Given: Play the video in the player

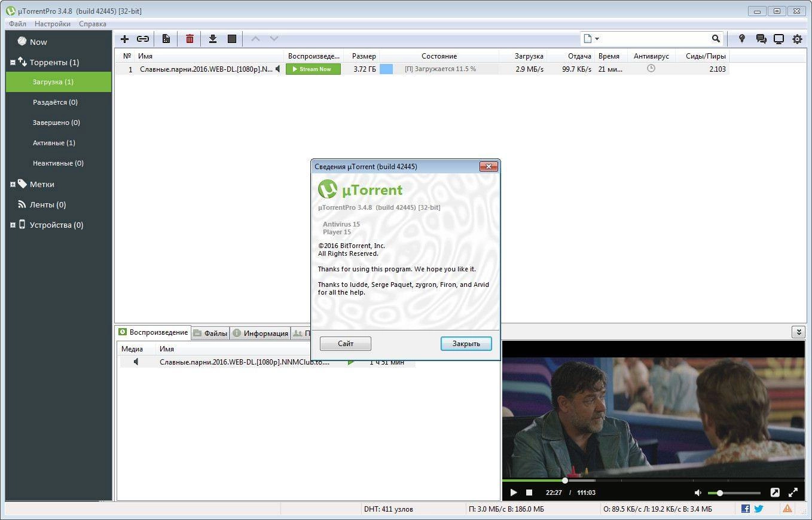Looking at the screenshot, I should (513, 493).
